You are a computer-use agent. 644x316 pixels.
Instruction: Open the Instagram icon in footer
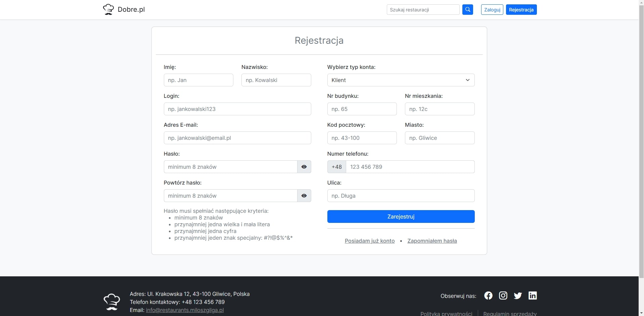pyautogui.click(x=503, y=295)
